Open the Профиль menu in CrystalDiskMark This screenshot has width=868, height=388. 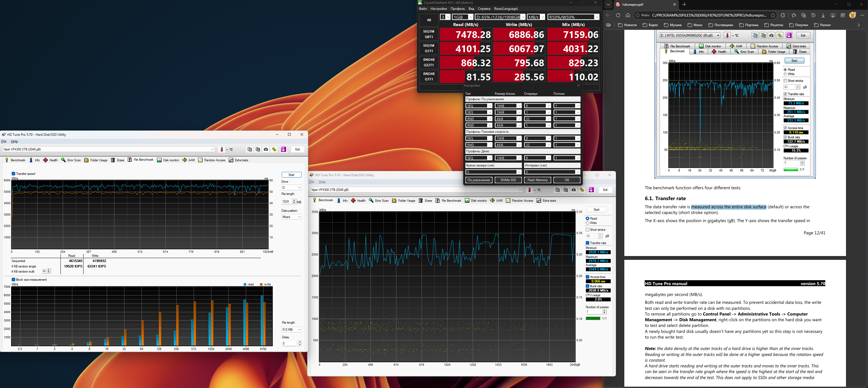point(457,9)
